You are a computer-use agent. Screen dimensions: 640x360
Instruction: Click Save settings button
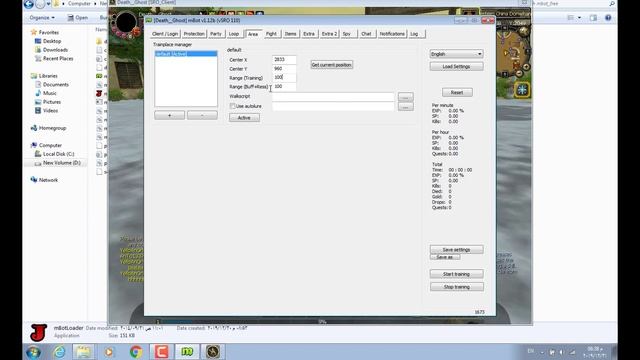pos(456,249)
